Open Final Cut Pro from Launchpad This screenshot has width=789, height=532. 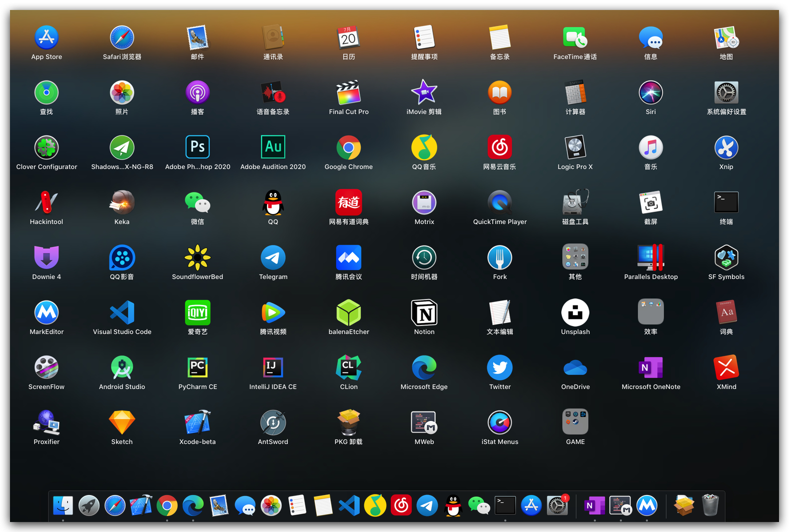click(x=349, y=93)
